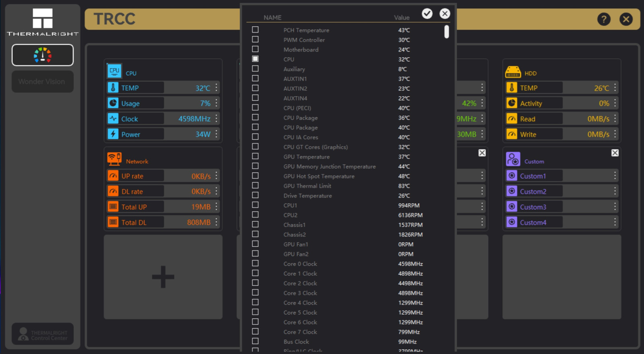Viewport: 644px width, 354px height.
Task: Click the CPU Power lightning icon
Action: (x=113, y=134)
